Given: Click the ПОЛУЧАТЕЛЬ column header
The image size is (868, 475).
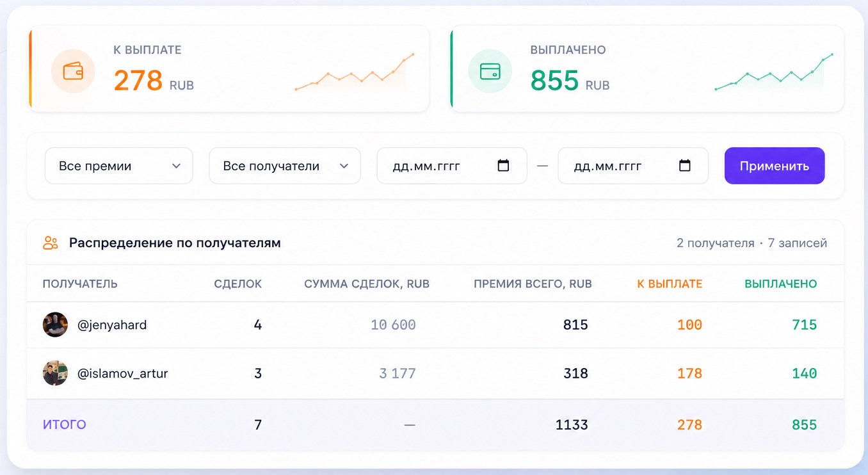Looking at the screenshot, I should [x=80, y=284].
